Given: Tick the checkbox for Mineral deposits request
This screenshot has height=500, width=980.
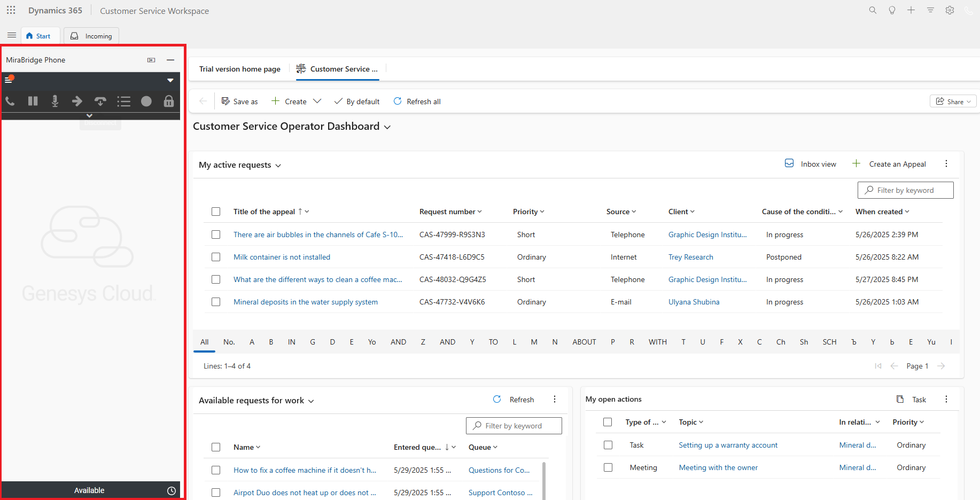Looking at the screenshot, I should coord(216,302).
